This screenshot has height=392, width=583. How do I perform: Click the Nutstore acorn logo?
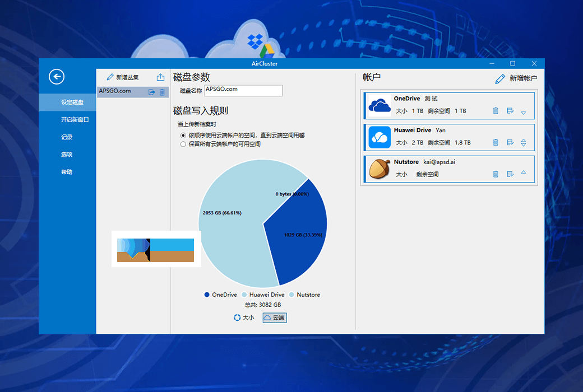380,169
